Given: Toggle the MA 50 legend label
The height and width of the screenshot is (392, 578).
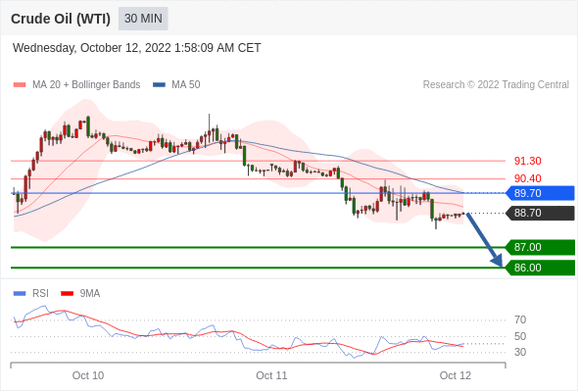Looking at the screenshot, I should tap(186, 85).
